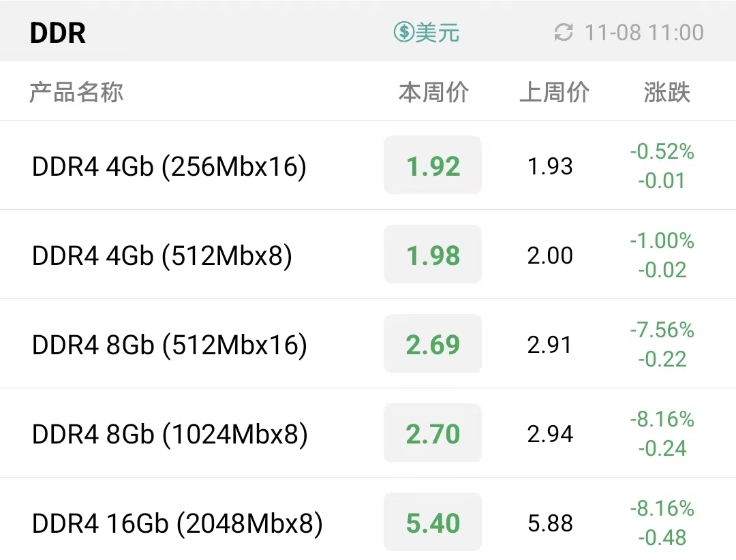Tap the 1.92 current-week price badge

coord(433,166)
